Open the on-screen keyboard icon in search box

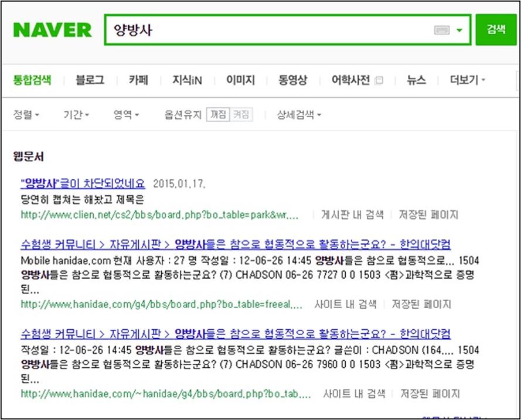[442, 30]
